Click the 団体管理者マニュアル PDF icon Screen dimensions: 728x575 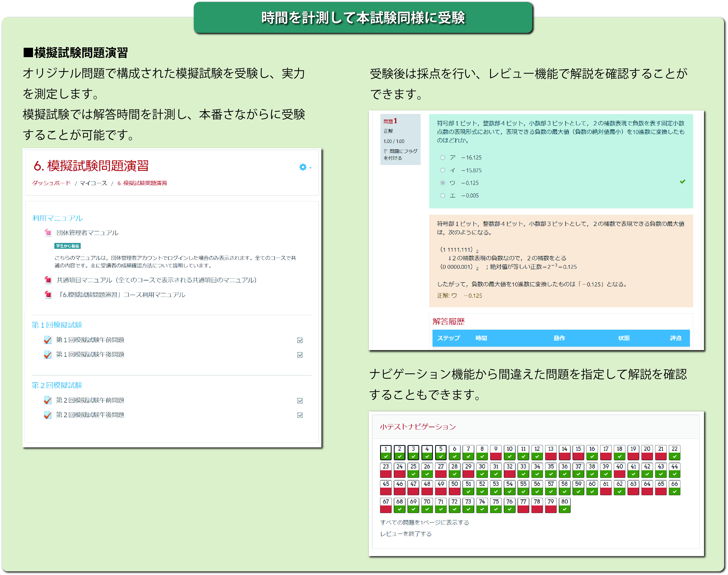point(48,233)
